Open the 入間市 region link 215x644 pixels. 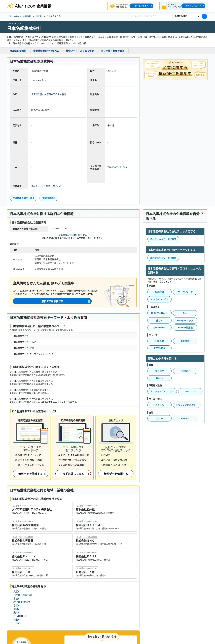pyautogui.click(x=17, y=592)
